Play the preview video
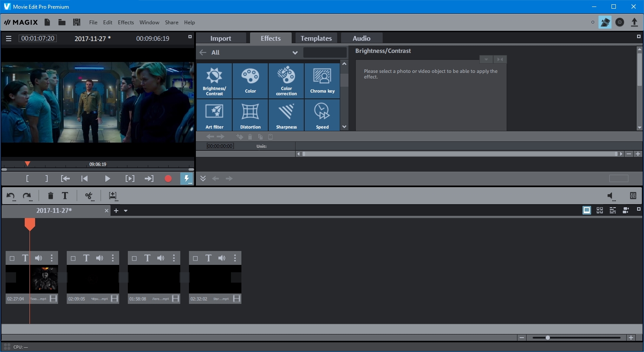644x352 pixels. coord(107,179)
